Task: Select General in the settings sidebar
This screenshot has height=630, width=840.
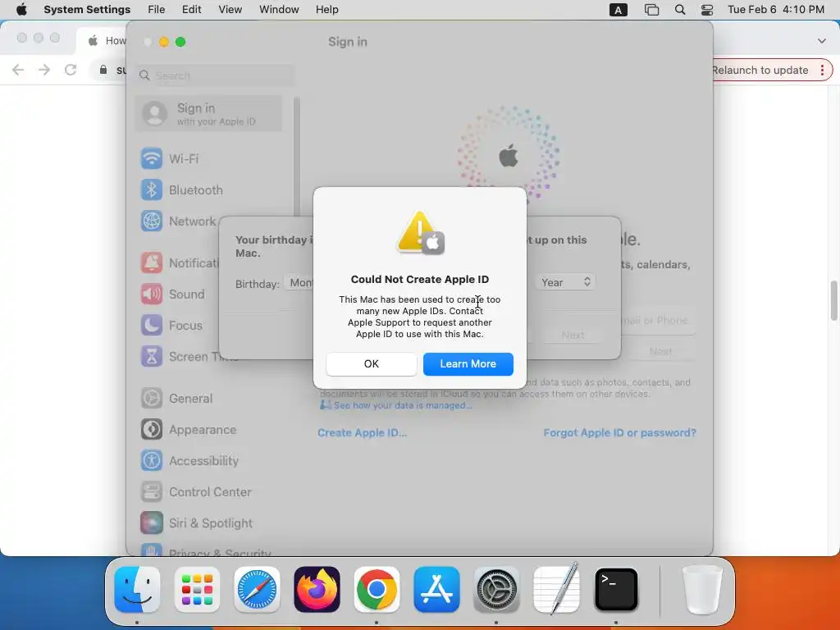Action: 209,399
